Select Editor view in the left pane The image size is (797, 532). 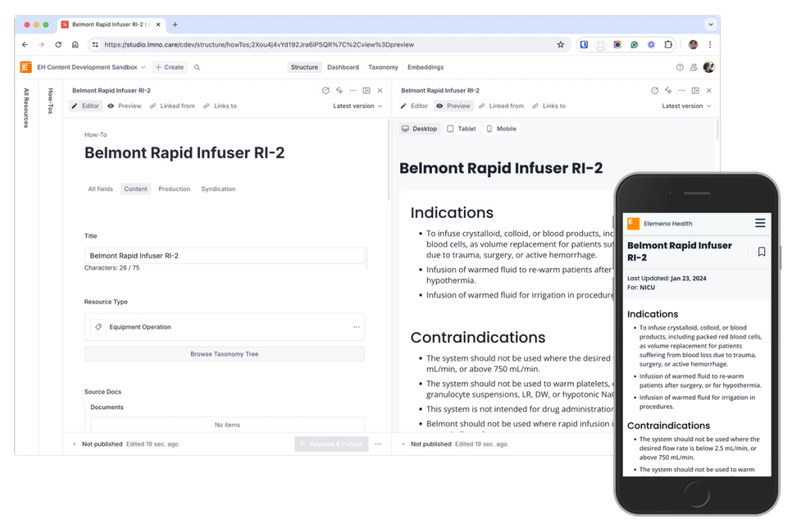pos(86,106)
